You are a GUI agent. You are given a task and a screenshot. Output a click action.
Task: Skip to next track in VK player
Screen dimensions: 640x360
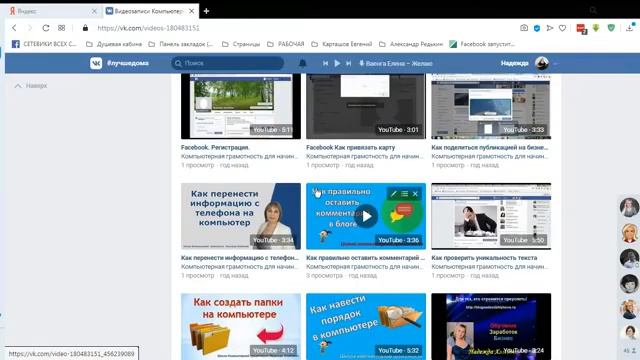point(349,63)
